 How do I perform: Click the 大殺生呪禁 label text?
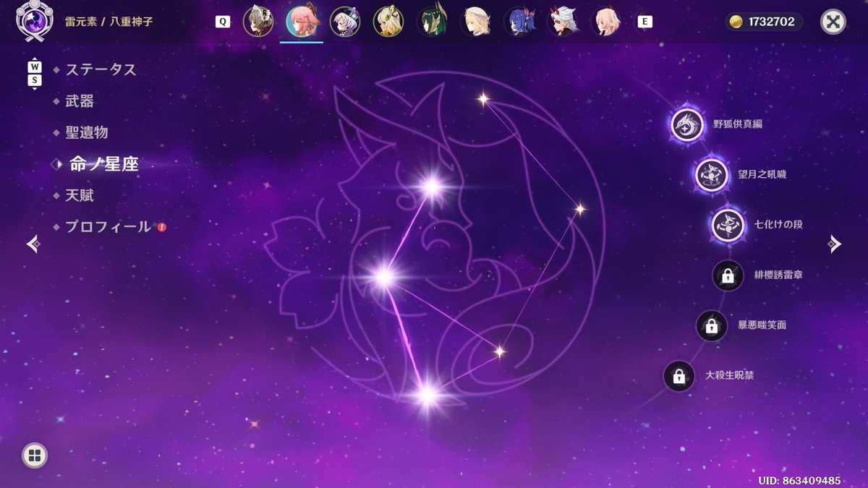point(729,376)
